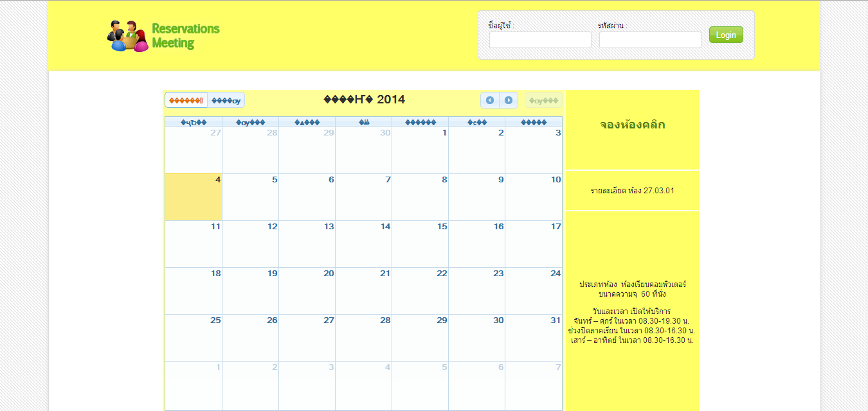Select day 11 in the calendar

click(194, 244)
